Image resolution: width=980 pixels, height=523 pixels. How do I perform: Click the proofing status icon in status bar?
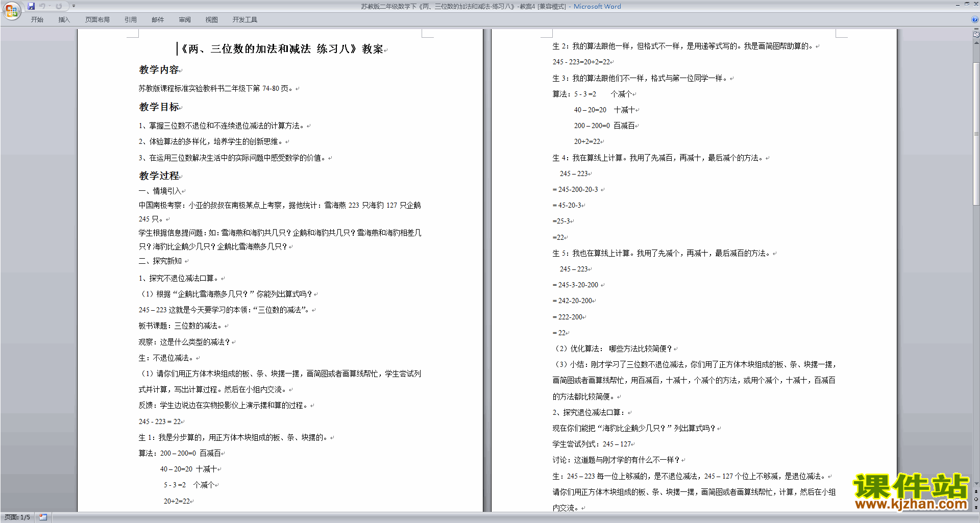click(x=43, y=517)
